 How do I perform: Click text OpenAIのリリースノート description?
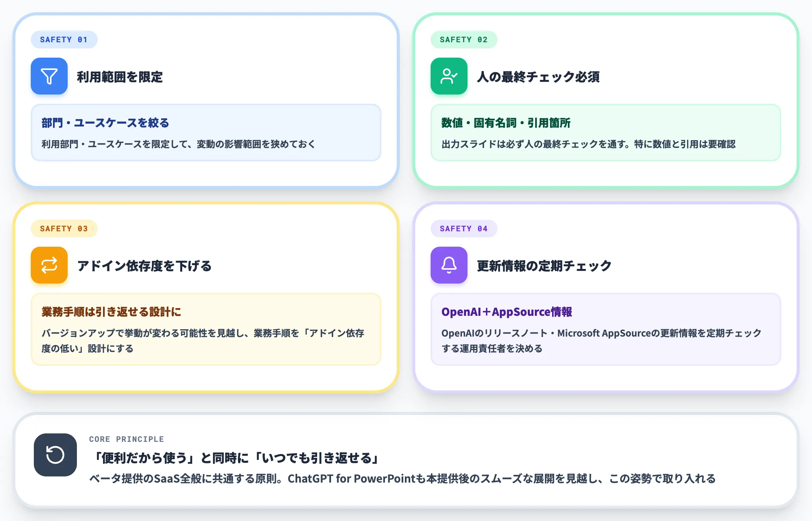601,341
